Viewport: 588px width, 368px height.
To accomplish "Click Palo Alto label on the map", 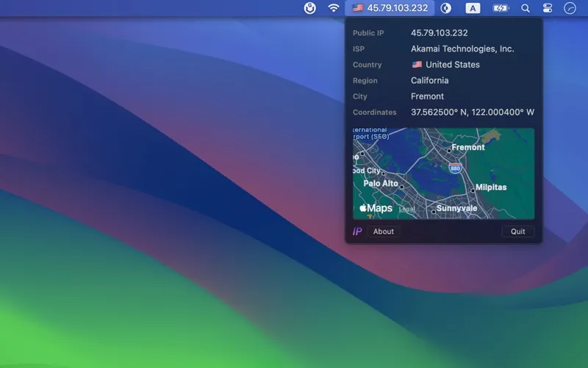I will click(x=381, y=183).
